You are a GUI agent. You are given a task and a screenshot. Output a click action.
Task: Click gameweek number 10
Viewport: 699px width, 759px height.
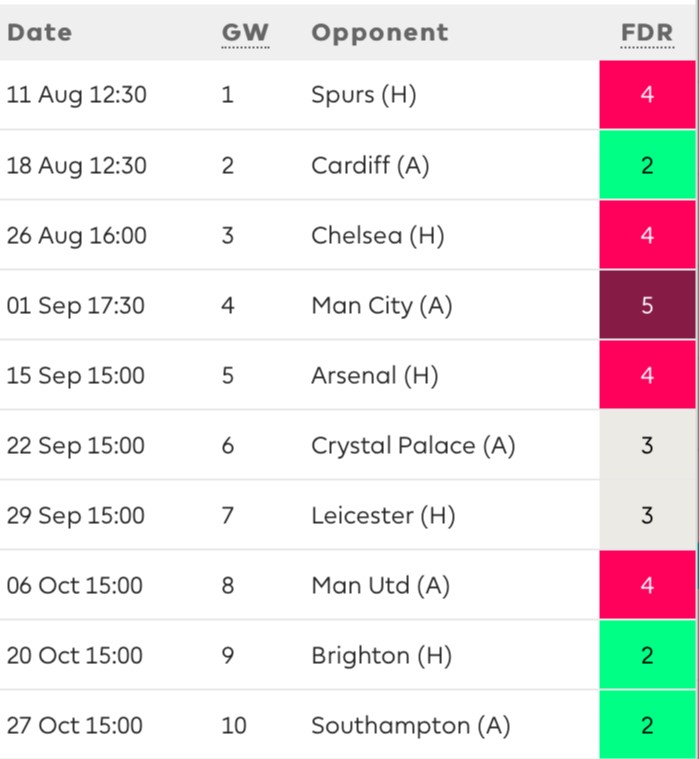(x=234, y=726)
